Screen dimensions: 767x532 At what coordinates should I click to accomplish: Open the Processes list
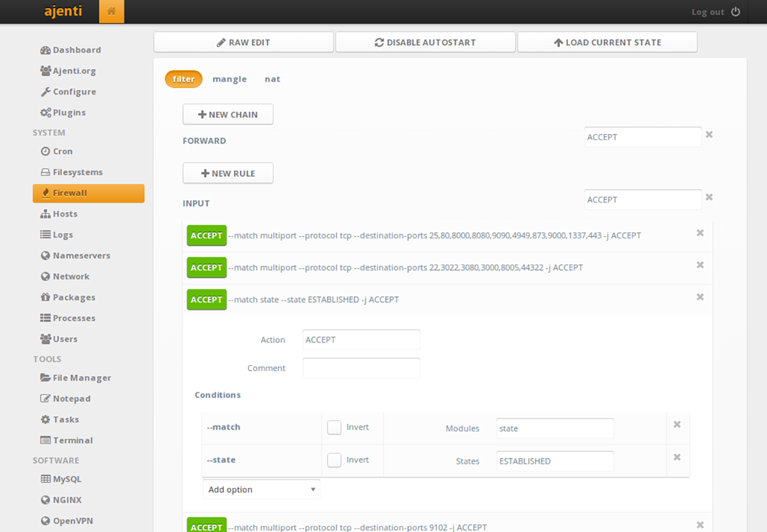click(x=72, y=317)
